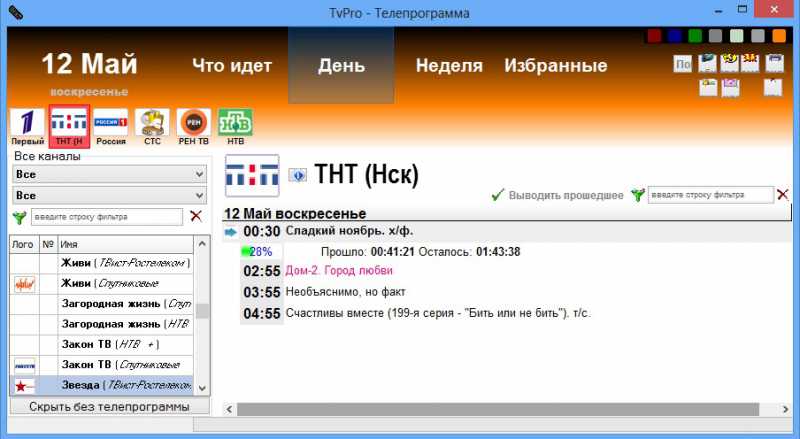The image size is (800, 439).
Task: Pick the red color theme swatch
Action: (x=654, y=36)
